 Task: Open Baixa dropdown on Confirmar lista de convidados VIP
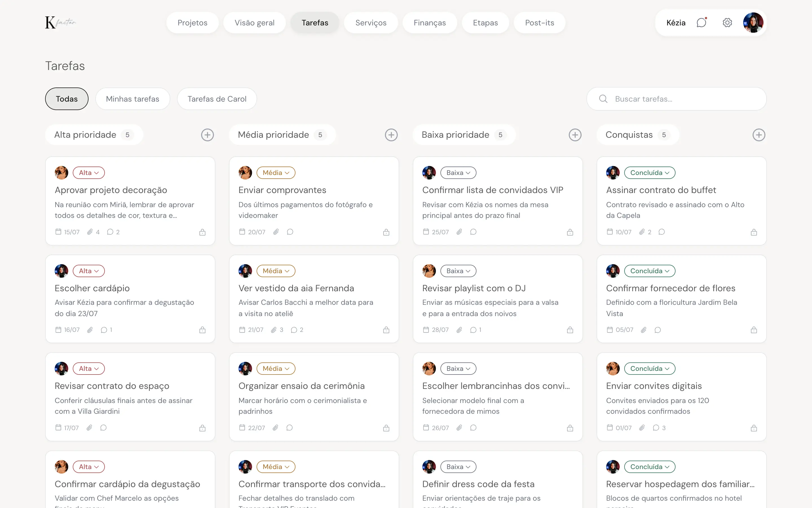[x=458, y=173]
